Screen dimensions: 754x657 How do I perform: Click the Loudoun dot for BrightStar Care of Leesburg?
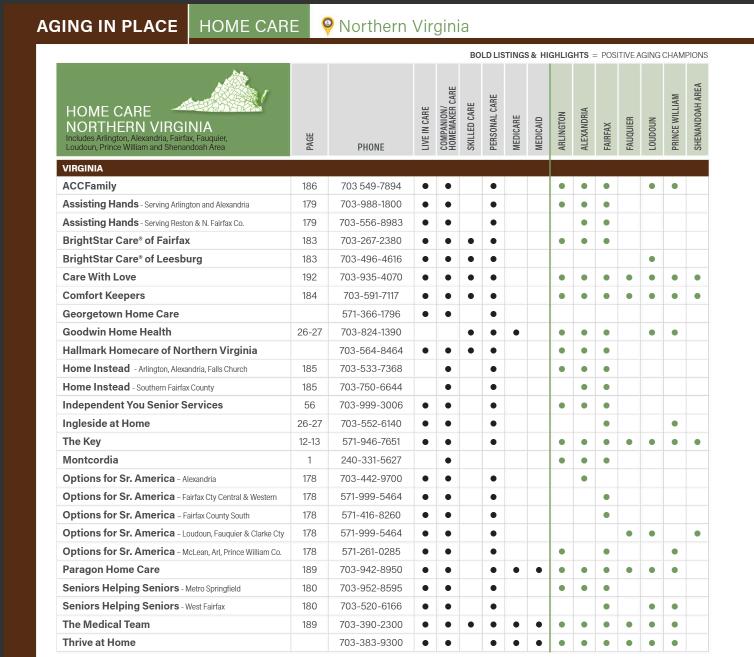[x=652, y=259]
